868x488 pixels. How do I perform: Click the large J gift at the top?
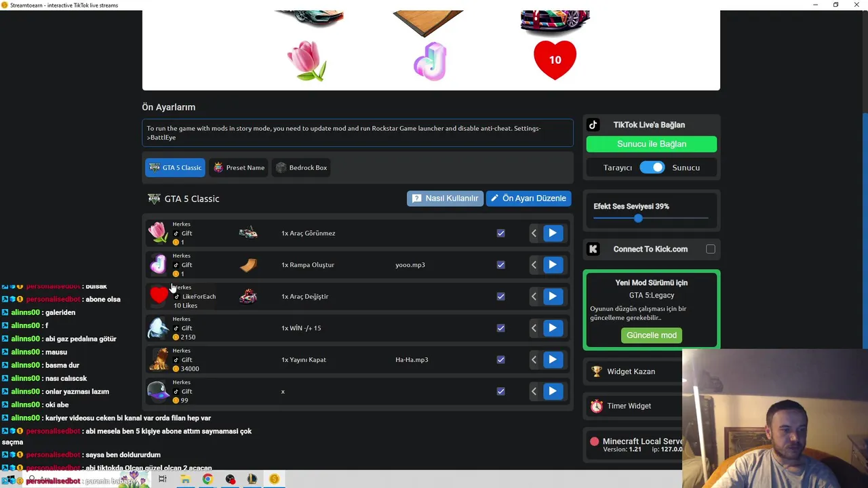[x=431, y=60]
